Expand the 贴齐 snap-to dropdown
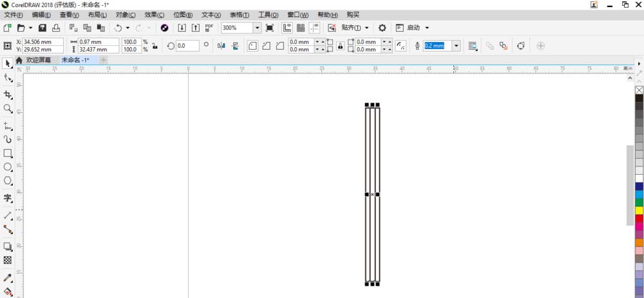The image size is (644, 298). (x=367, y=28)
